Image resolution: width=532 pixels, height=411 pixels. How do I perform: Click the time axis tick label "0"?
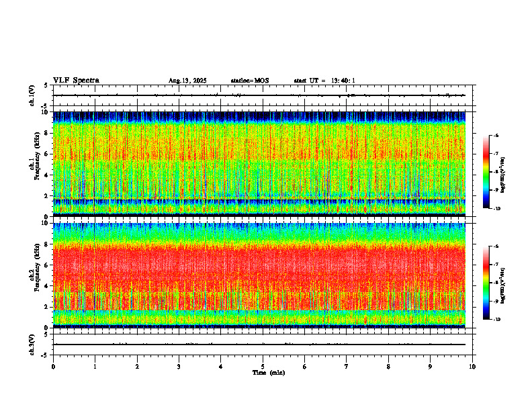(x=53, y=367)
